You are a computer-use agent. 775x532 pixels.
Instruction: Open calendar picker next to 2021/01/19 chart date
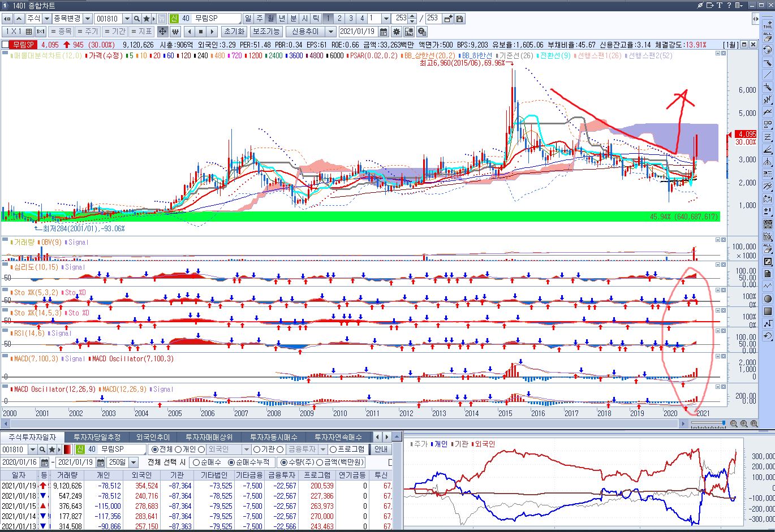384,32
